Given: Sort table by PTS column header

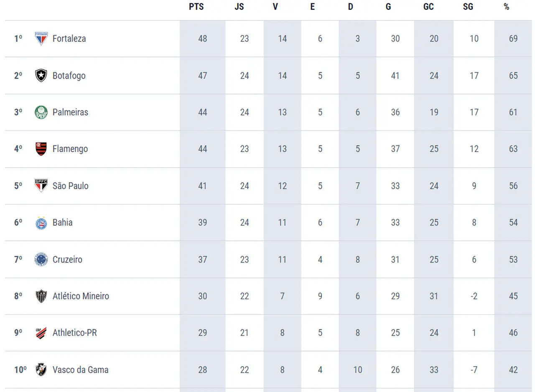Looking at the screenshot, I should coord(196,7).
